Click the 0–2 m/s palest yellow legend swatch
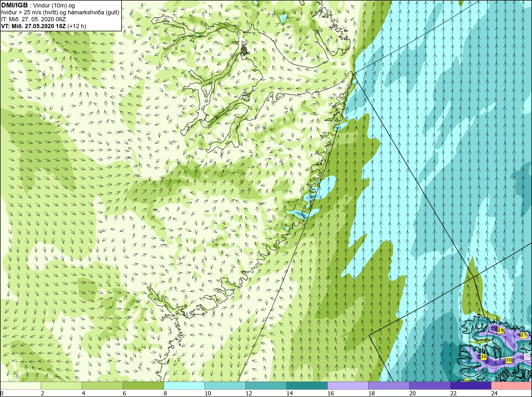This screenshot has height=397, width=532. (20, 386)
